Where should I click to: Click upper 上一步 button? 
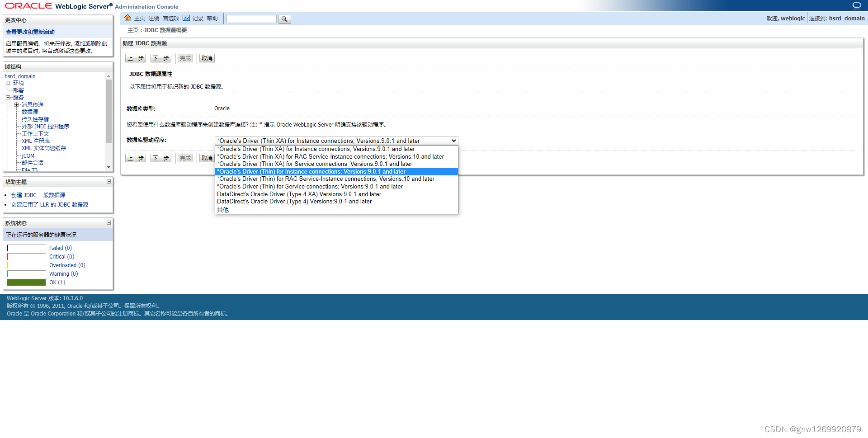point(135,58)
